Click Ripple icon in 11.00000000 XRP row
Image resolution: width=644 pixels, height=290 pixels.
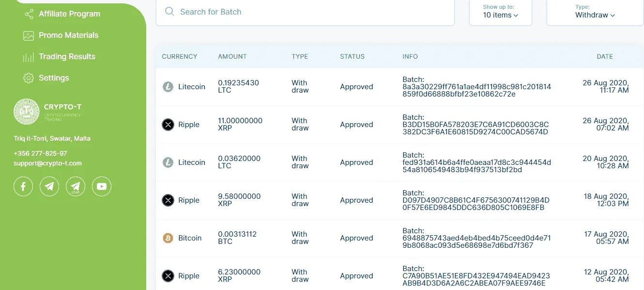(x=168, y=125)
